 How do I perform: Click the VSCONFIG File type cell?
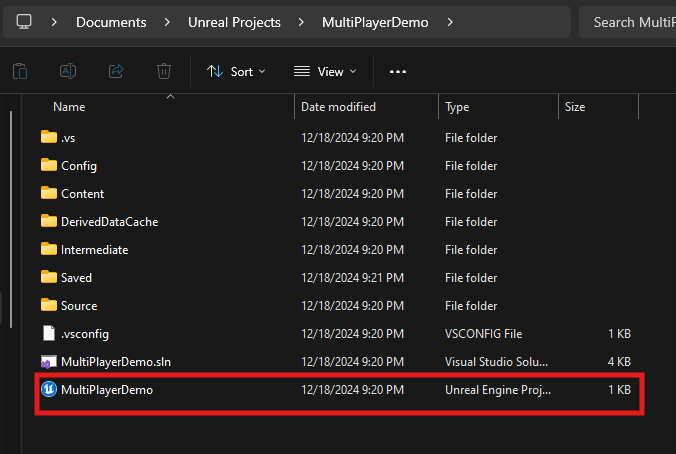click(x=483, y=334)
